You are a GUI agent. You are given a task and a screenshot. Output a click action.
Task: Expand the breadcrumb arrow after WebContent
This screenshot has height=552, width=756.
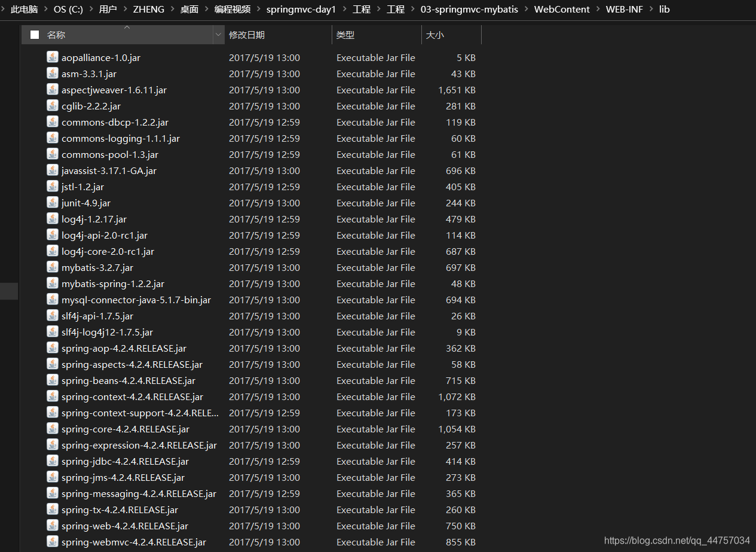598,9
